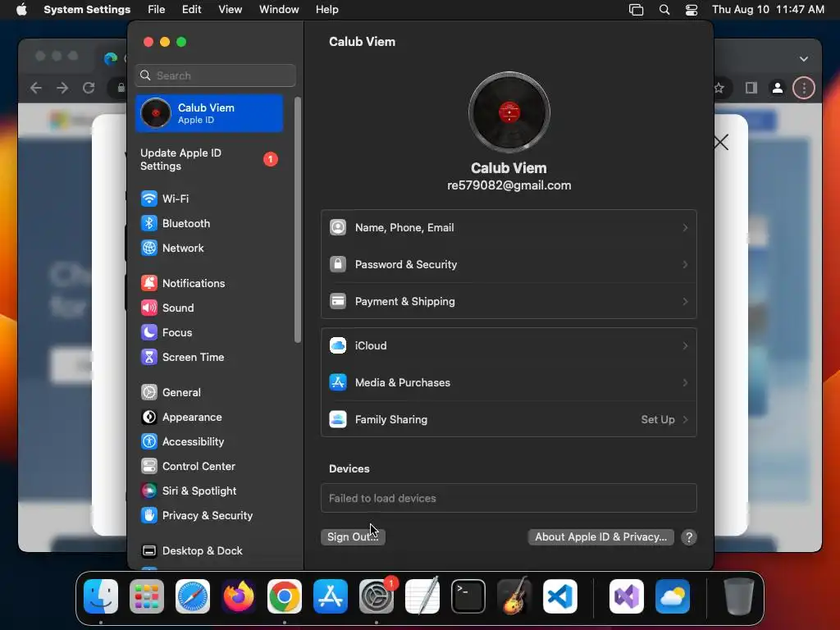Launch Firefox from the Dock
The height and width of the screenshot is (630, 840).
[x=239, y=596]
